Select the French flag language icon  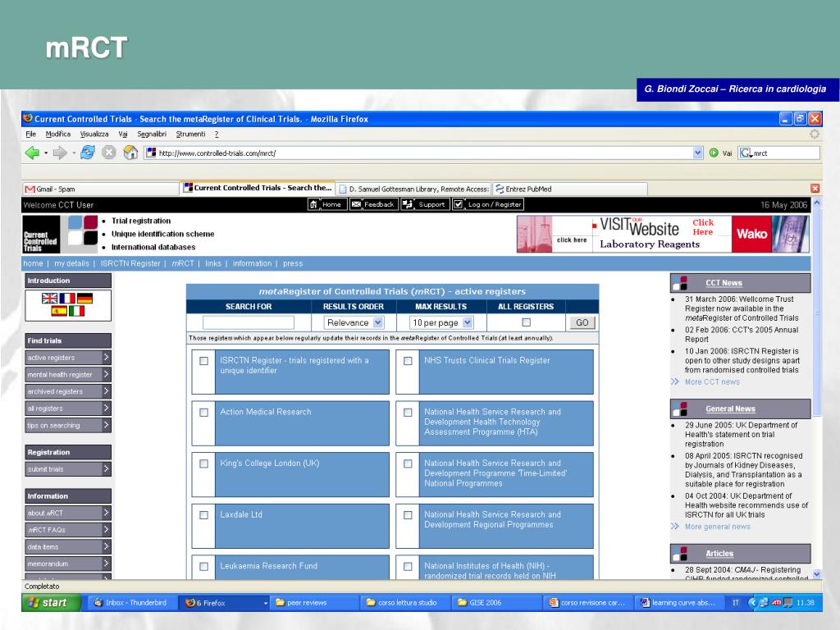(67, 299)
